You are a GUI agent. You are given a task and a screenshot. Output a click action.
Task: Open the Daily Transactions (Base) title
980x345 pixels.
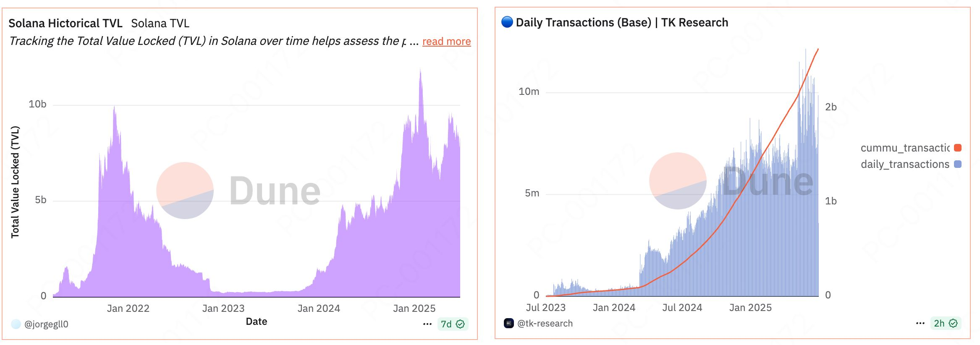click(x=622, y=22)
